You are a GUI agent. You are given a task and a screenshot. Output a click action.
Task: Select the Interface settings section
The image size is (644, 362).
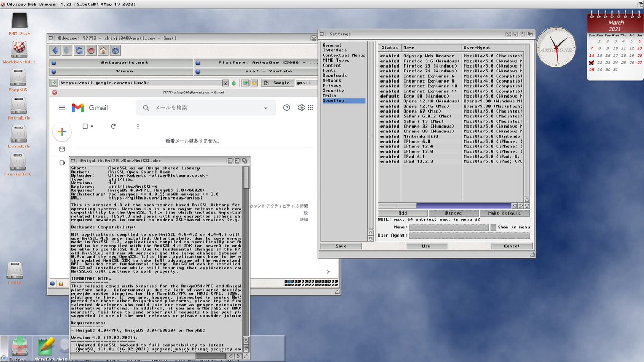[x=334, y=50]
